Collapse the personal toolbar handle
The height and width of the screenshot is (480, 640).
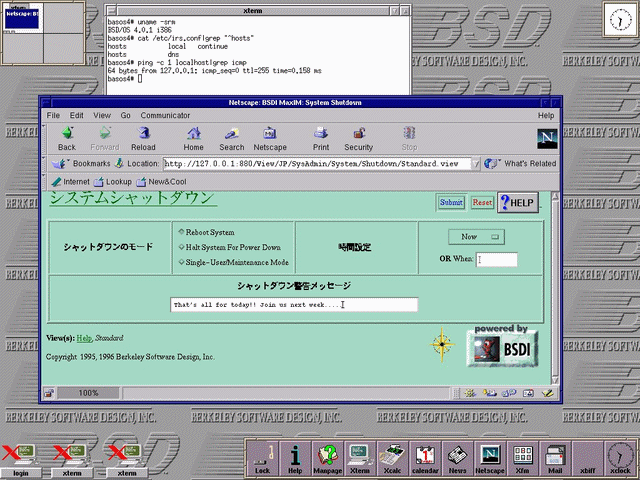44,181
